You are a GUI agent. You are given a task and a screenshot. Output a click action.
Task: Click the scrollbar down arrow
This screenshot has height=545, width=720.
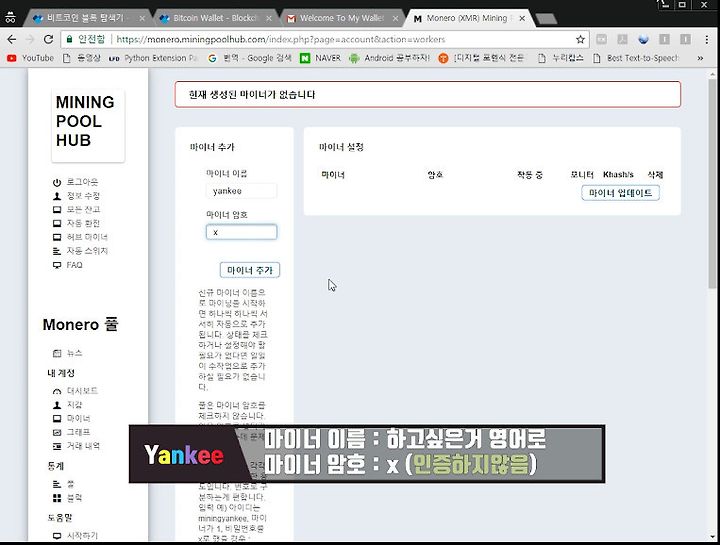pyautogui.click(x=712, y=537)
